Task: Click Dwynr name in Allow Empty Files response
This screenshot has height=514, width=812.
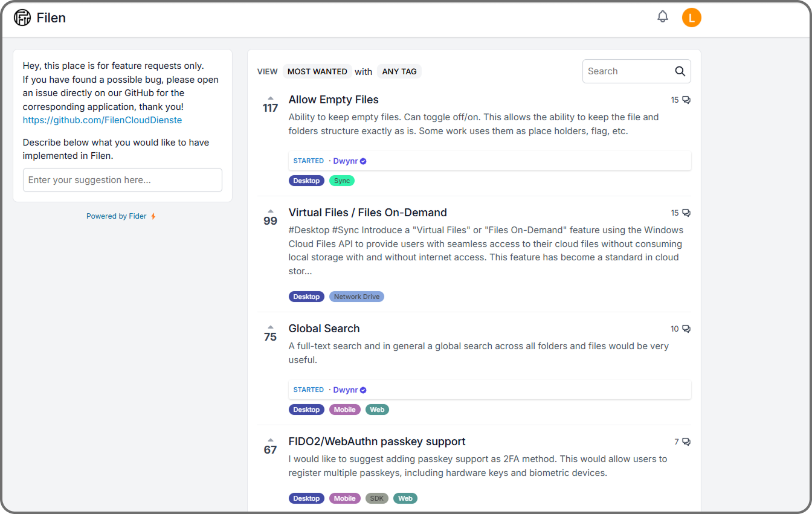Action: click(x=346, y=161)
